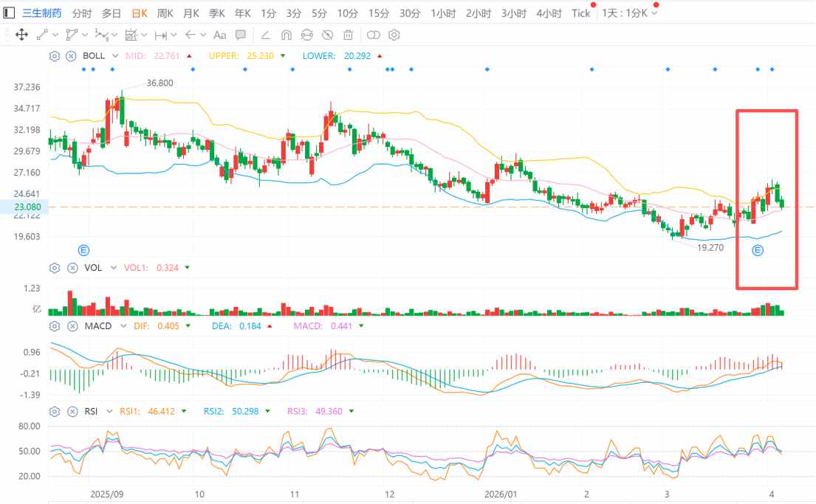Select the crosshair move cursor tool
This screenshot has width=816, height=504.
click(x=22, y=35)
